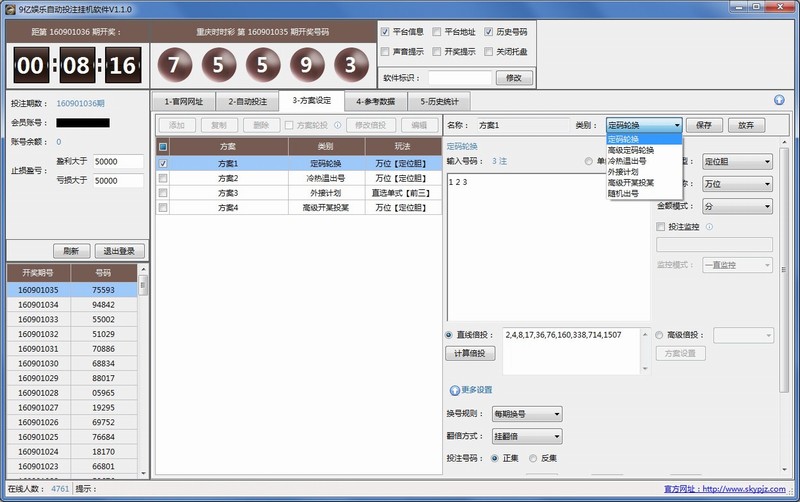The width and height of the screenshot is (800, 502).
Task: Uncheck the 历史号码 checkbox
Action: [x=488, y=31]
